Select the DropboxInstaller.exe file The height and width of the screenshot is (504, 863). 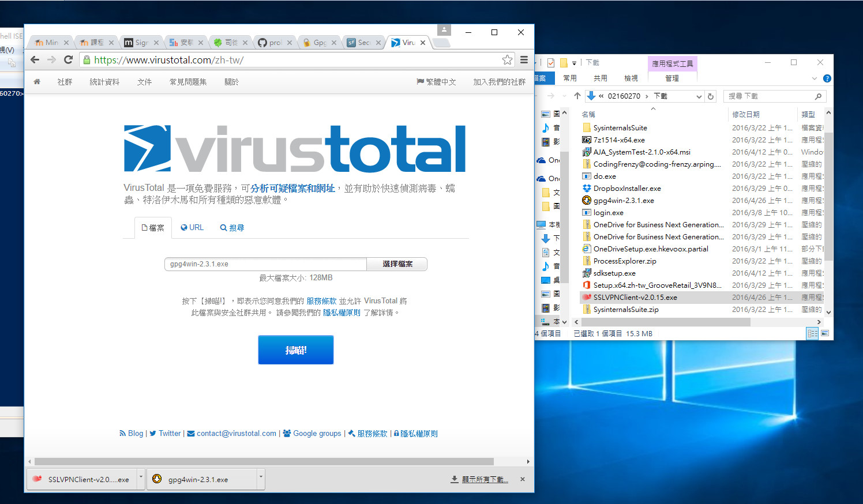[x=627, y=189]
